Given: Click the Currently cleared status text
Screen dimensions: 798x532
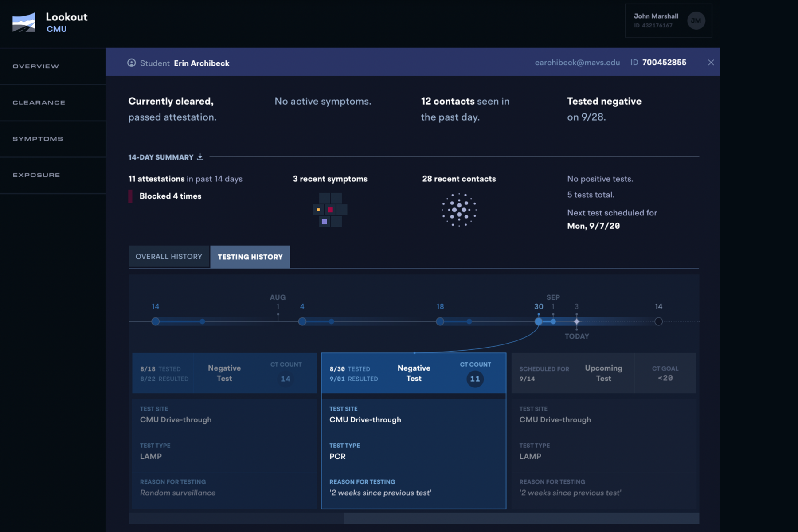Looking at the screenshot, I should click(172, 109).
